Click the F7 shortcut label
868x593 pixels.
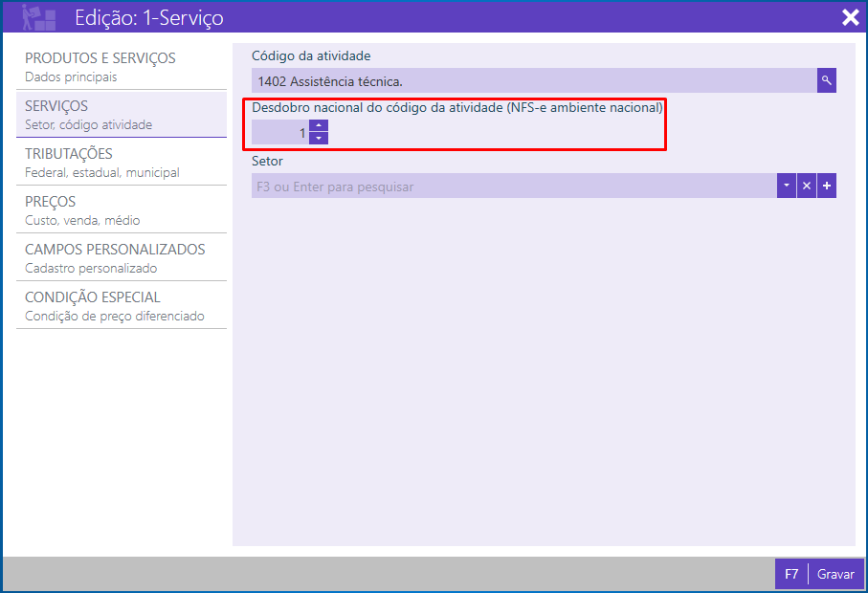791,574
